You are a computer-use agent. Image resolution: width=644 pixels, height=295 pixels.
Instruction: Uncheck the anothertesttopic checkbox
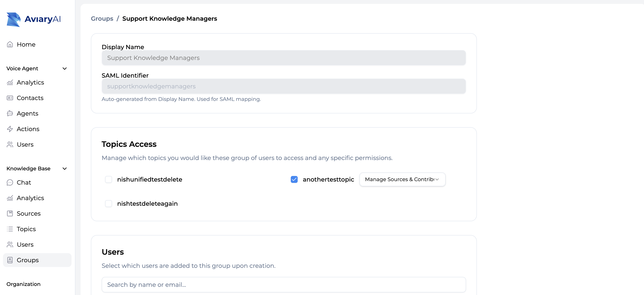pos(294,179)
